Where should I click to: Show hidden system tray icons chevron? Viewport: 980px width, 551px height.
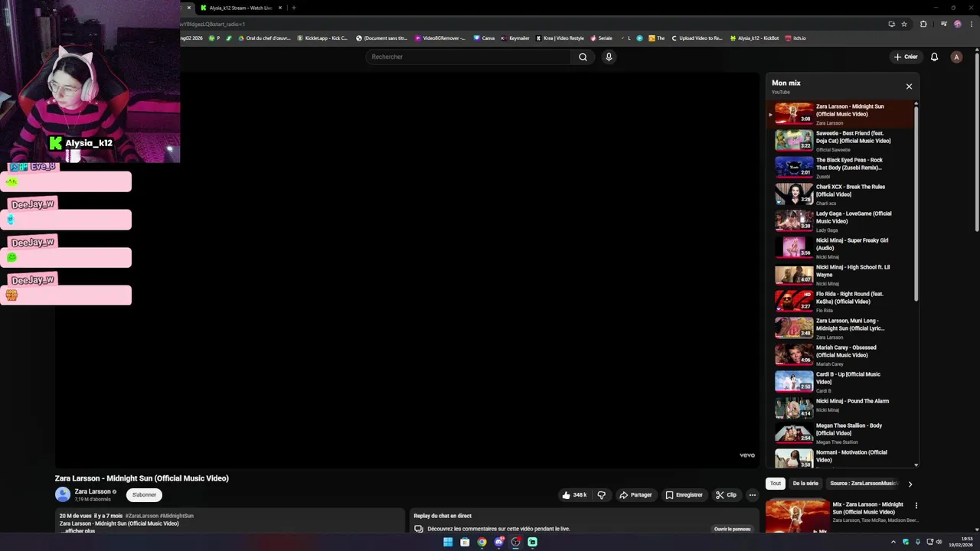pyautogui.click(x=893, y=542)
